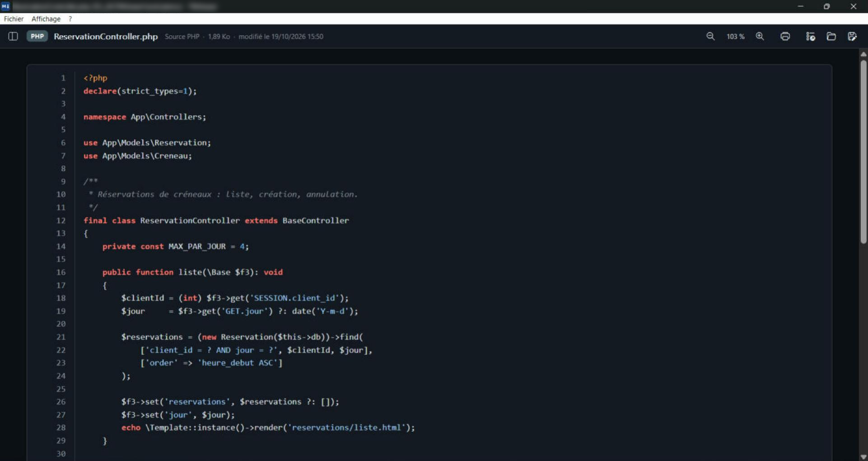Click the <?php opening tag
The height and width of the screenshot is (461, 868).
click(95, 78)
